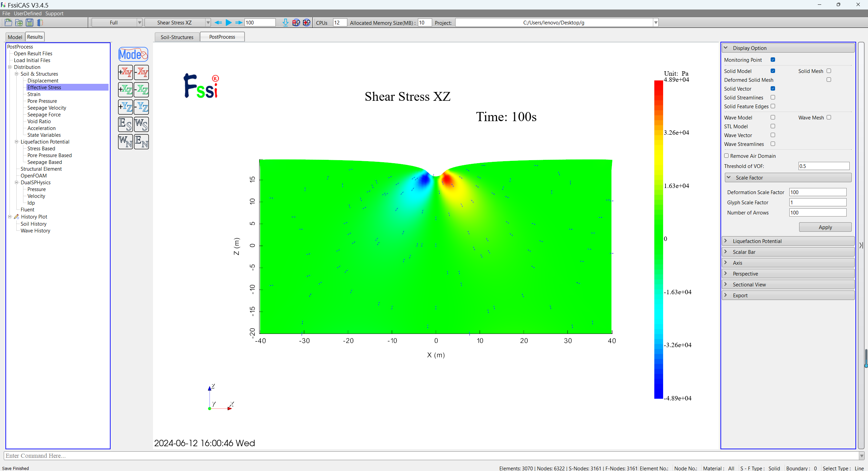This screenshot has height=471, width=868.
Task: Go to next time step arrow
Action: pyautogui.click(x=239, y=23)
